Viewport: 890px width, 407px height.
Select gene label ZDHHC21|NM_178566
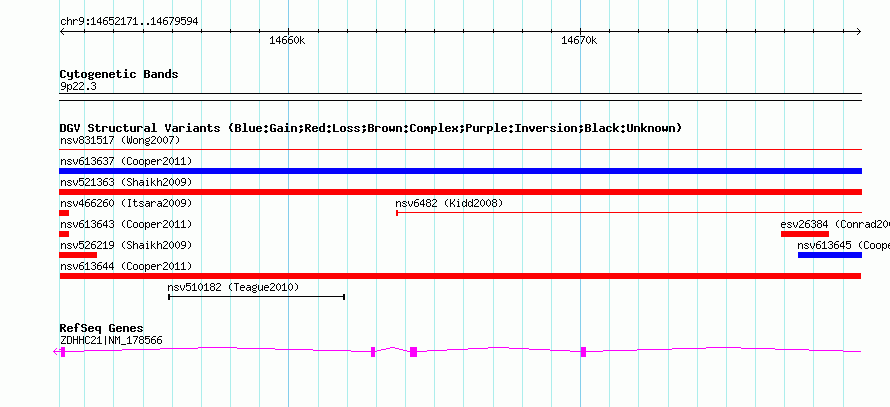coord(111,341)
